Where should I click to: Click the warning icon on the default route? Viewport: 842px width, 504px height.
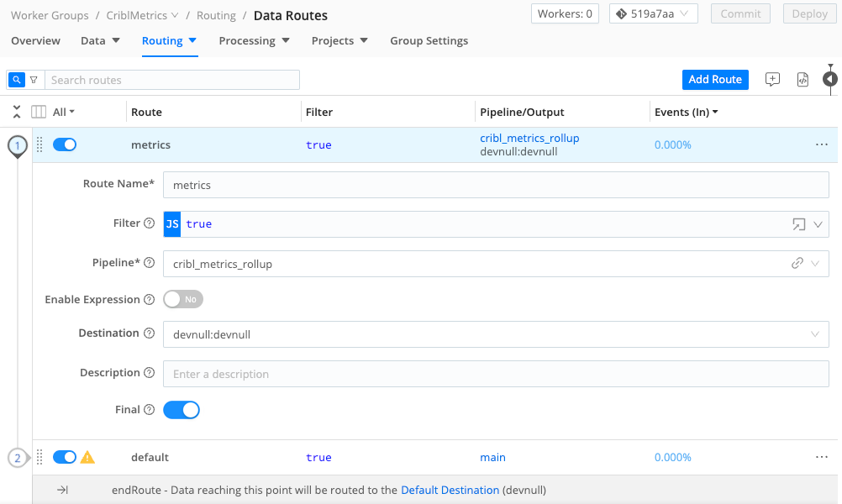(87, 457)
